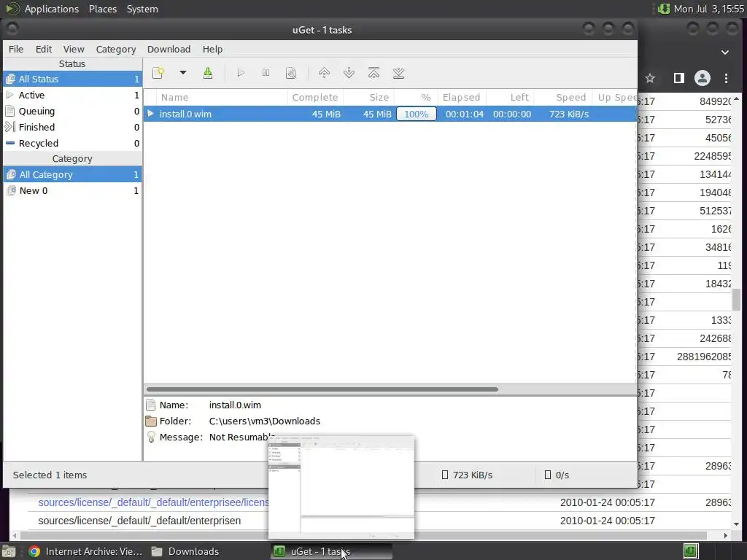Switch to Downloads folder taskbar item
This screenshot has width=747, height=560.
185,551
